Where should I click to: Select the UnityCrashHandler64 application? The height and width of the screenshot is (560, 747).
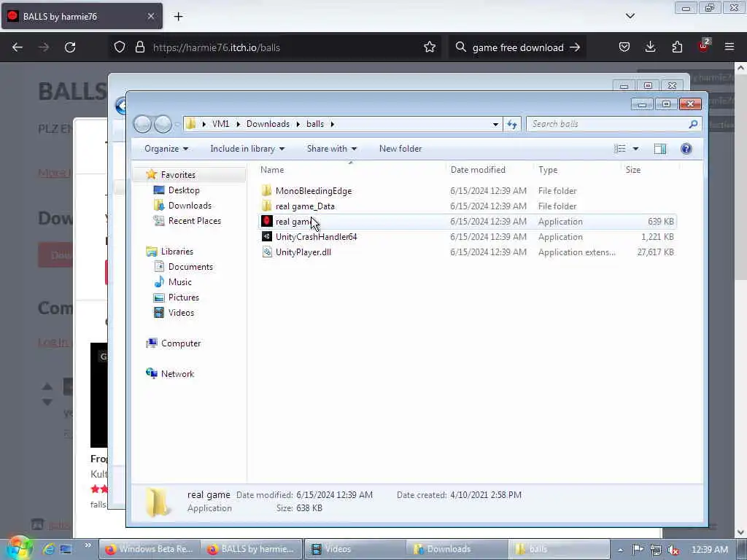(316, 237)
